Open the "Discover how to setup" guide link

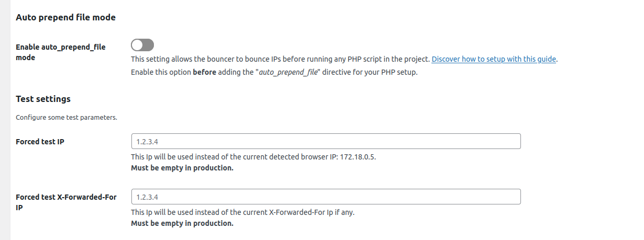pos(493,59)
